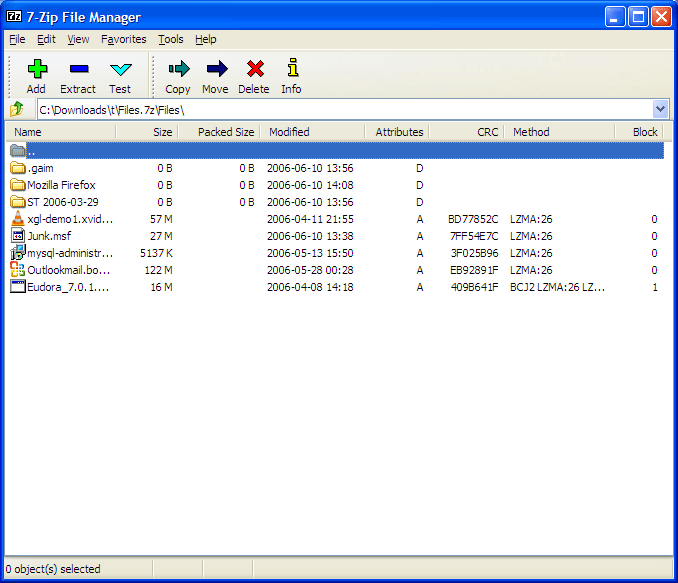Click the .gaim folder icon
Image resolution: width=678 pixels, height=583 pixels.
point(17,167)
